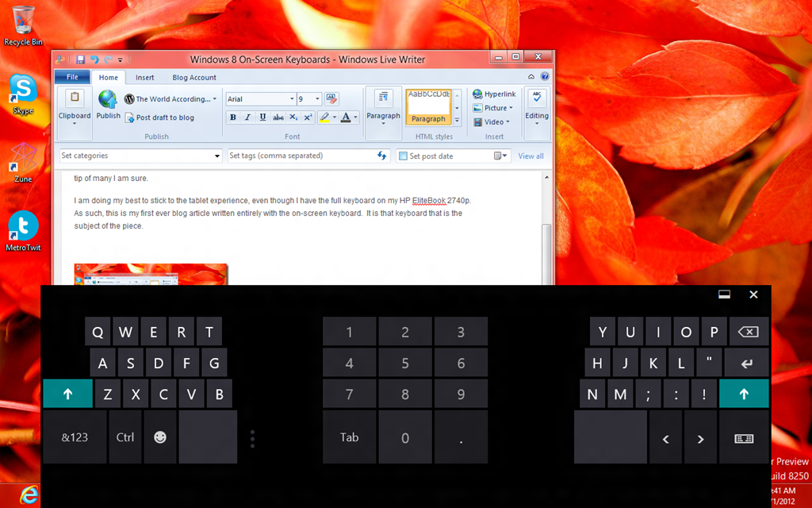Screen dimensions: 812x508
Task: Click the Save icon in title bar
Action: point(80,60)
